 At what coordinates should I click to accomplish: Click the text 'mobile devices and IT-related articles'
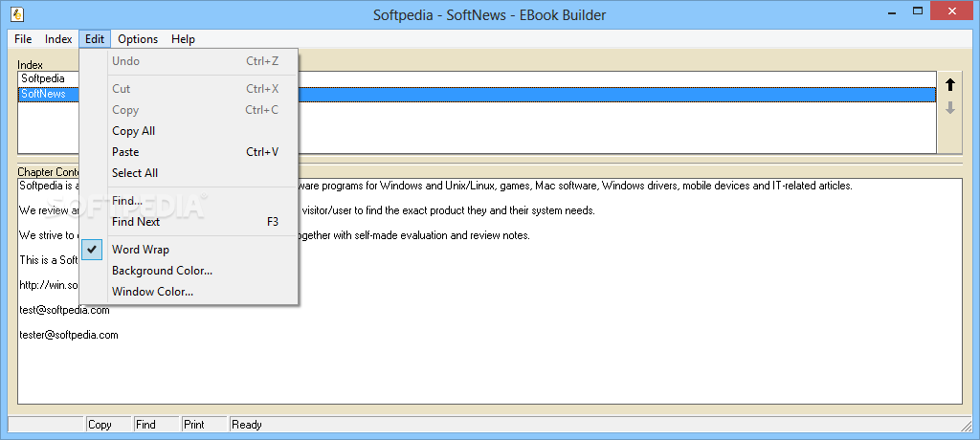[767, 186]
